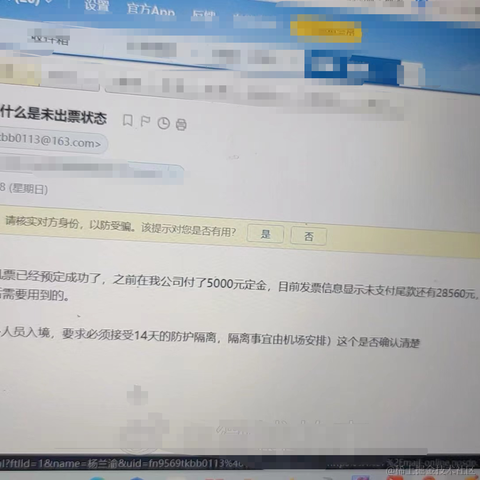Click the subject 什么是未出票状态
480x480 pixels.
point(53,115)
